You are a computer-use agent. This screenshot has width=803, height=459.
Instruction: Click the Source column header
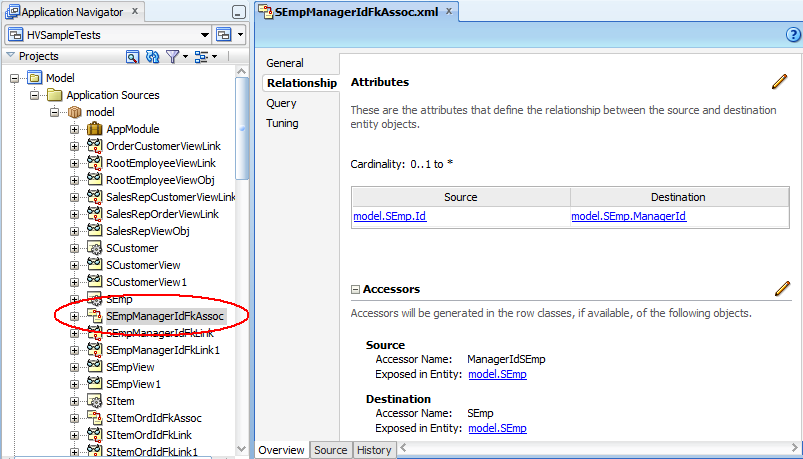point(460,197)
